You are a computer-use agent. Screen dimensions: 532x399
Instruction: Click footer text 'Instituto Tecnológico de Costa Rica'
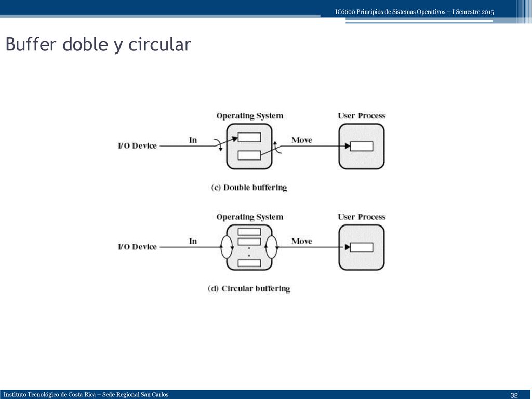coord(50,395)
